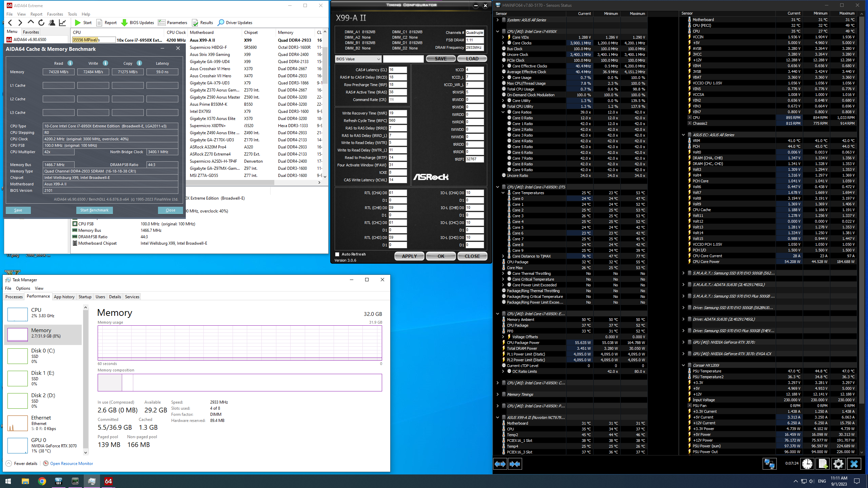868x488 pixels.
Task: Click the Read info icon in benchmark
Action: coord(70,63)
